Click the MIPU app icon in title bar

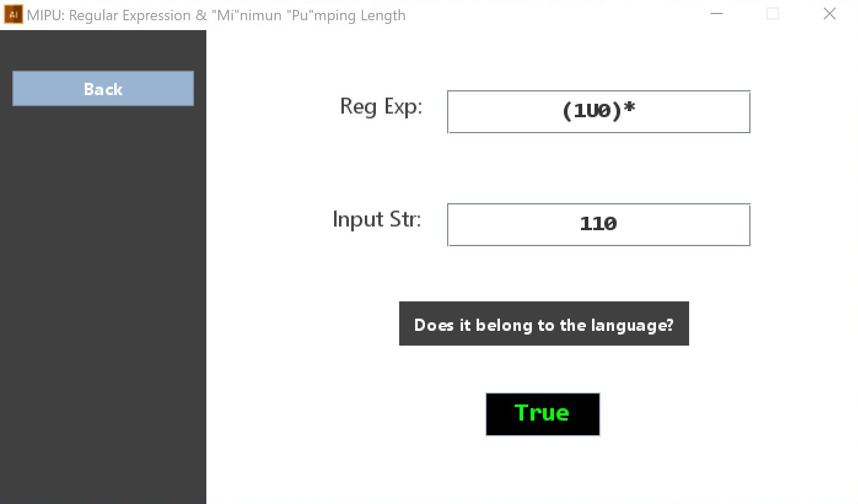click(13, 15)
